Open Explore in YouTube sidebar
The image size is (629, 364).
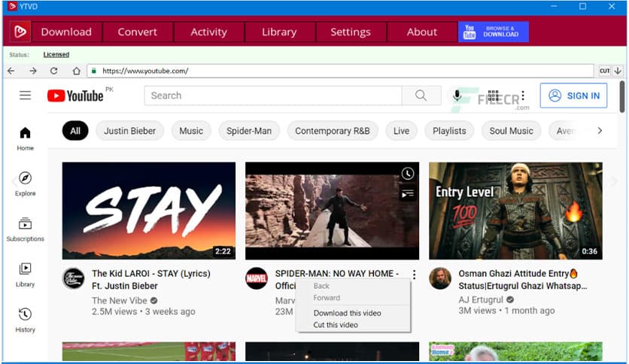(25, 183)
